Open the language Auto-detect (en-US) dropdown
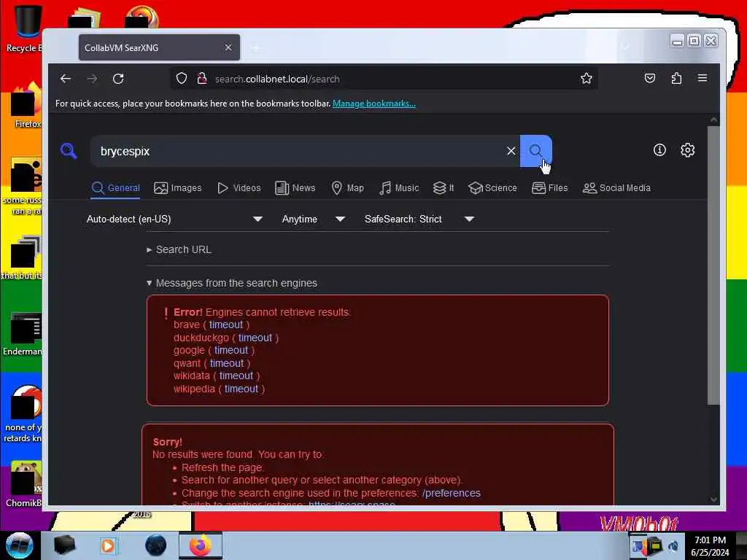 (174, 219)
